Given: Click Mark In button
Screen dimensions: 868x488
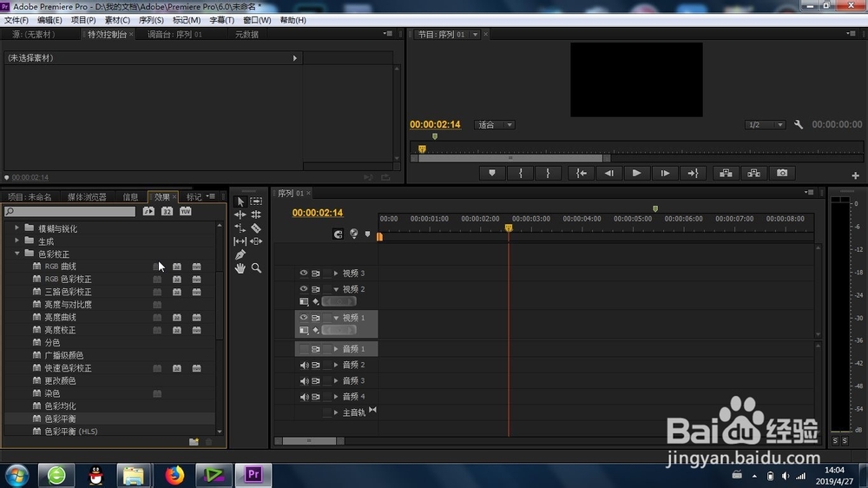Looking at the screenshot, I should [x=520, y=174].
